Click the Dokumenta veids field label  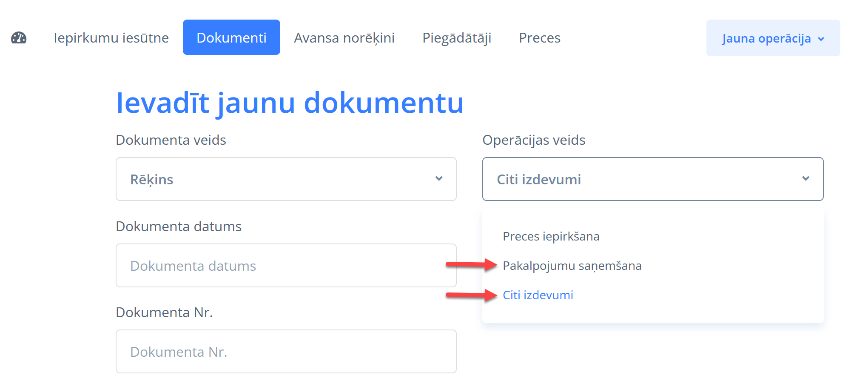click(x=171, y=140)
